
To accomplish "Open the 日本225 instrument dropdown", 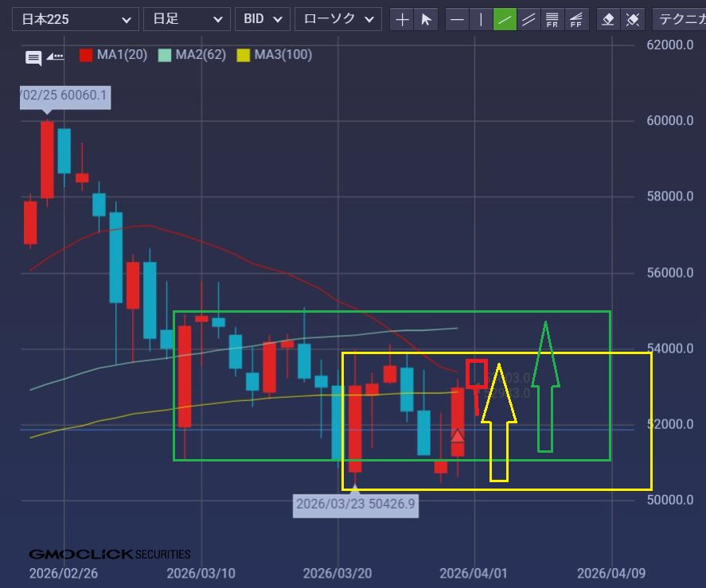I will pos(76,19).
